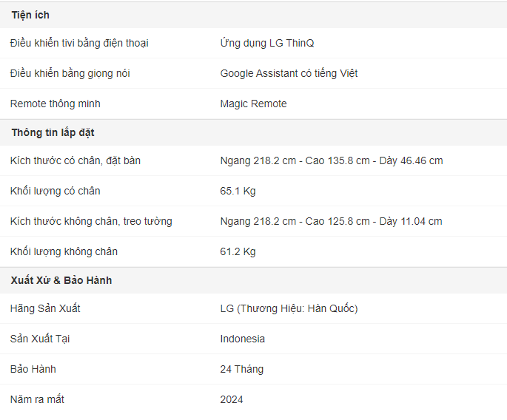
Task: Click Google Assistant có tiếng Việt text
Action: click(289, 73)
